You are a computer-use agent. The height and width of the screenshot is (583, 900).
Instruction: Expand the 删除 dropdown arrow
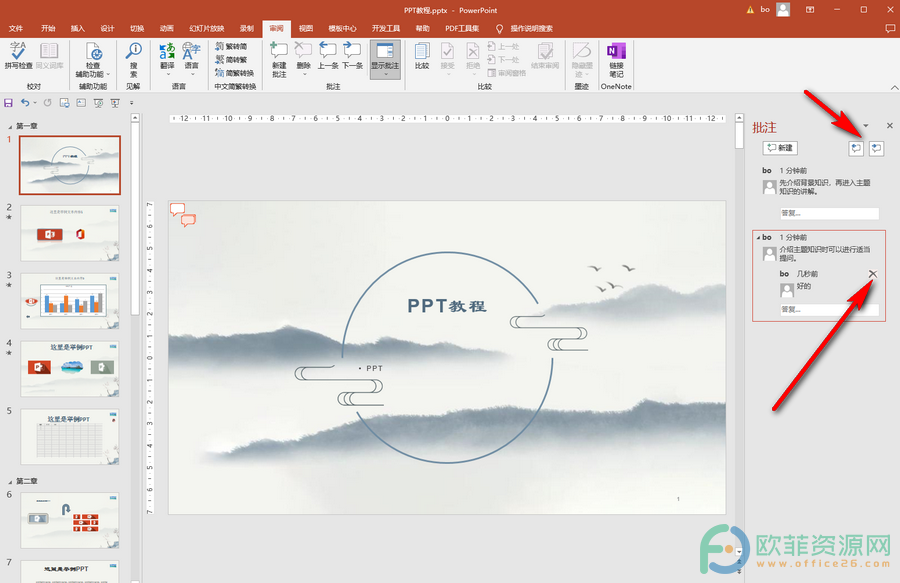304,75
